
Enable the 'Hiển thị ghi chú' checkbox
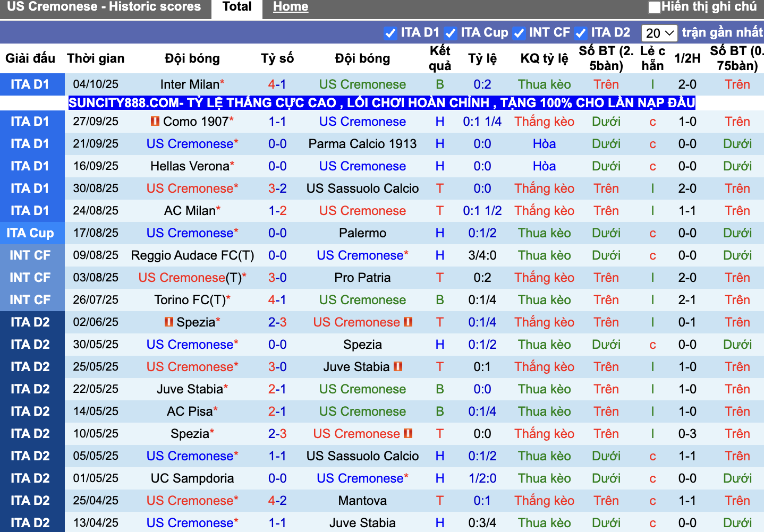[x=655, y=7]
